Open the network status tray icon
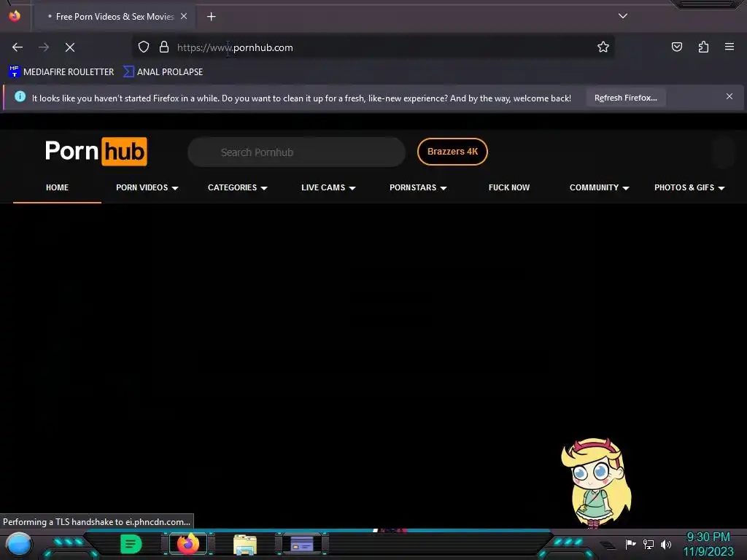Image resolution: width=747 pixels, height=560 pixels. coord(649,544)
